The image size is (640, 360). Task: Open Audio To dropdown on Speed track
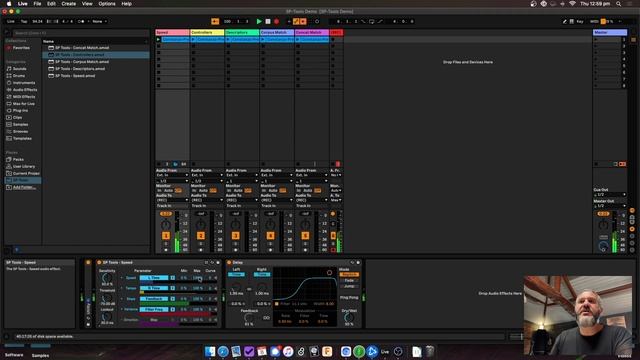pyautogui.click(x=172, y=200)
